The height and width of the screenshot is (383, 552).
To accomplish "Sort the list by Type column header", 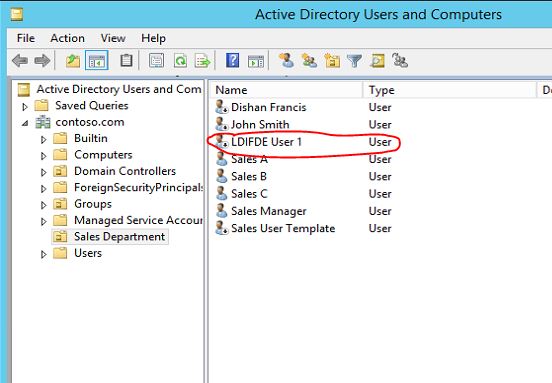I will [450, 90].
